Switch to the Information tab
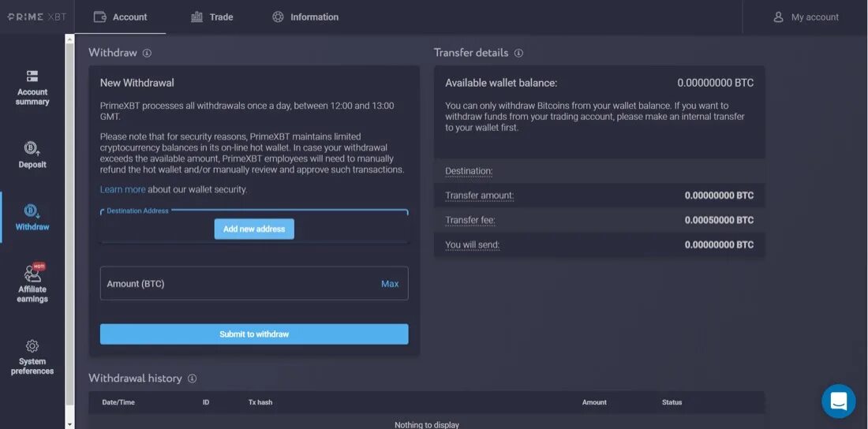Viewport: 868px width, 429px height. (305, 17)
